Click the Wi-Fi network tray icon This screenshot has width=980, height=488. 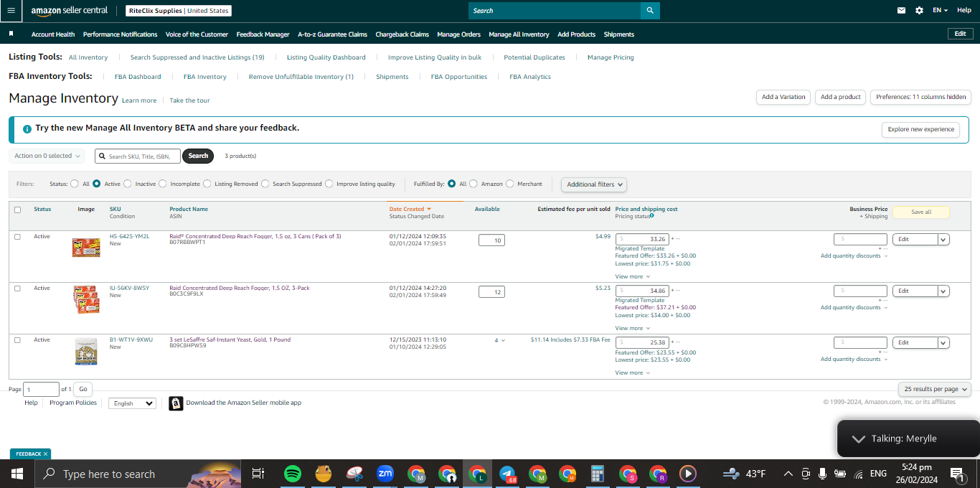click(x=859, y=474)
